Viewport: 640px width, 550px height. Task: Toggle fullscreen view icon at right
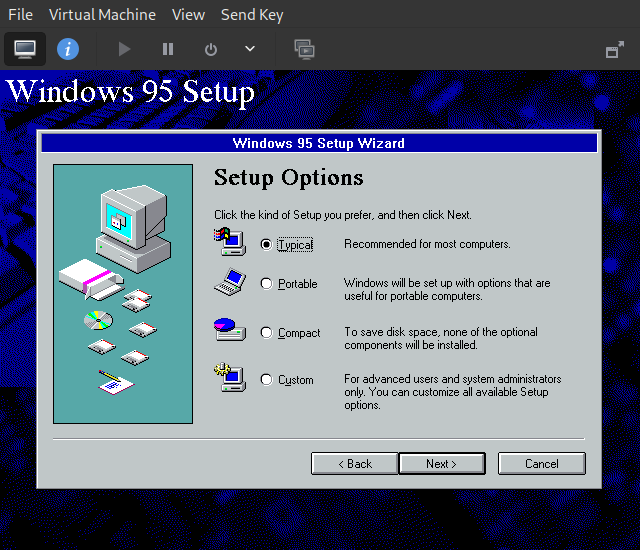(615, 50)
